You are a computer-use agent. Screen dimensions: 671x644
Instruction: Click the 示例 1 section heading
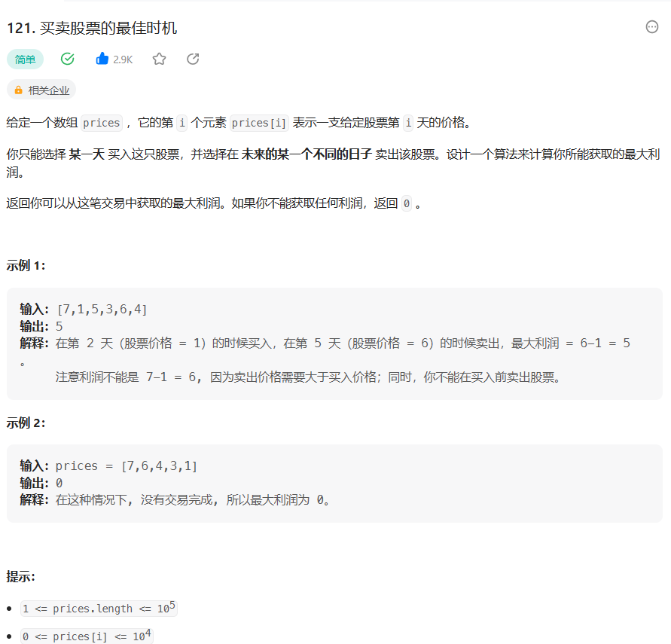click(26, 265)
